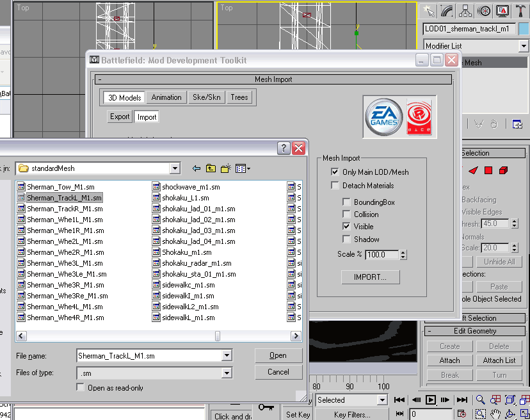Go to start of animation
The width and height of the screenshot is (530, 420).
[399, 400]
